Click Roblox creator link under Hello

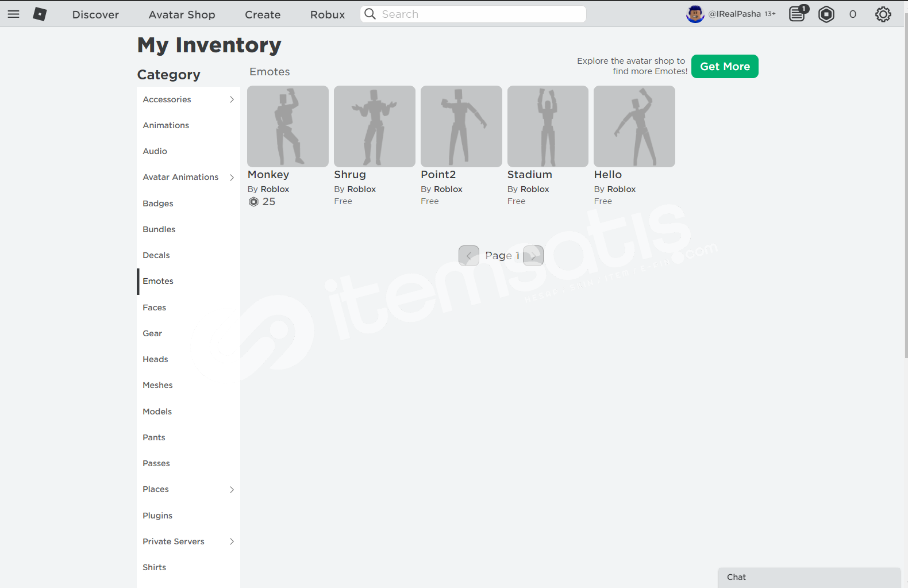pos(621,189)
